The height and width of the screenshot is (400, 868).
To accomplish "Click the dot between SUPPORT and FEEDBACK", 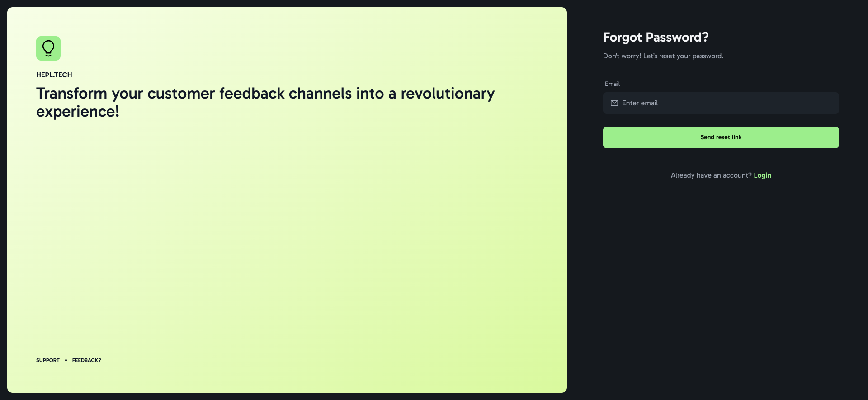I will (x=66, y=360).
